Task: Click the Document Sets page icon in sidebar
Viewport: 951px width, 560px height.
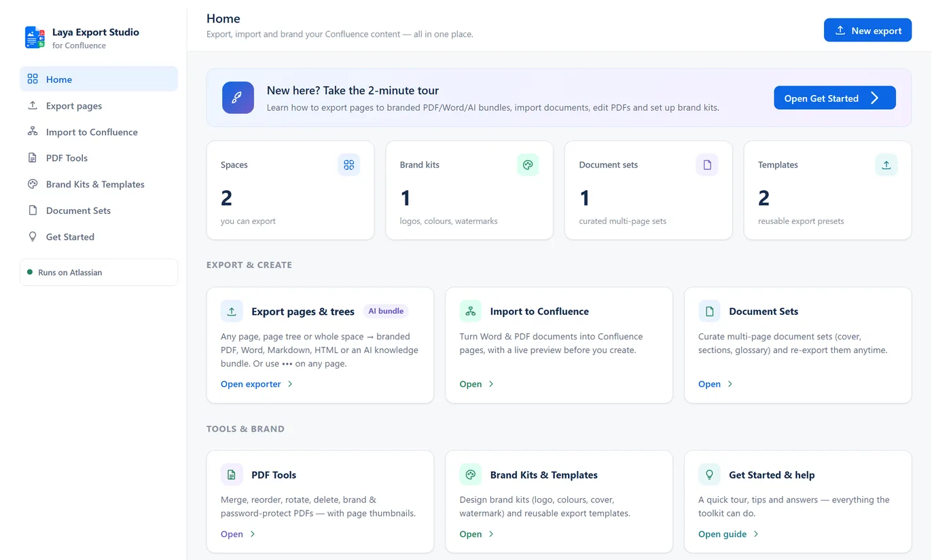Action: pyautogui.click(x=33, y=210)
